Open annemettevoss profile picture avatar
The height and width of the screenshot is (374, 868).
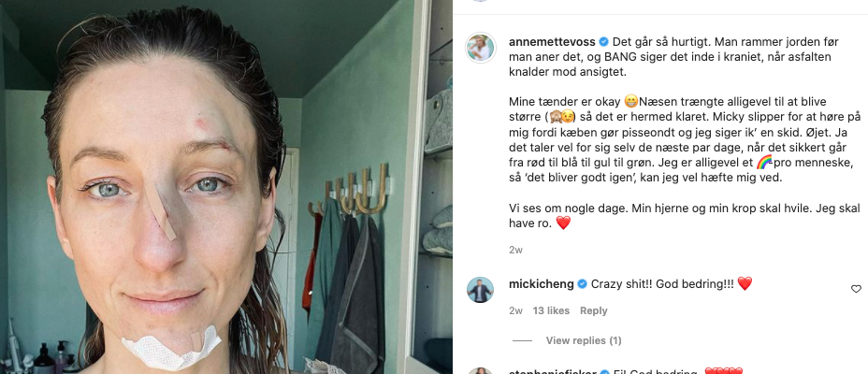pyautogui.click(x=481, y=48)
